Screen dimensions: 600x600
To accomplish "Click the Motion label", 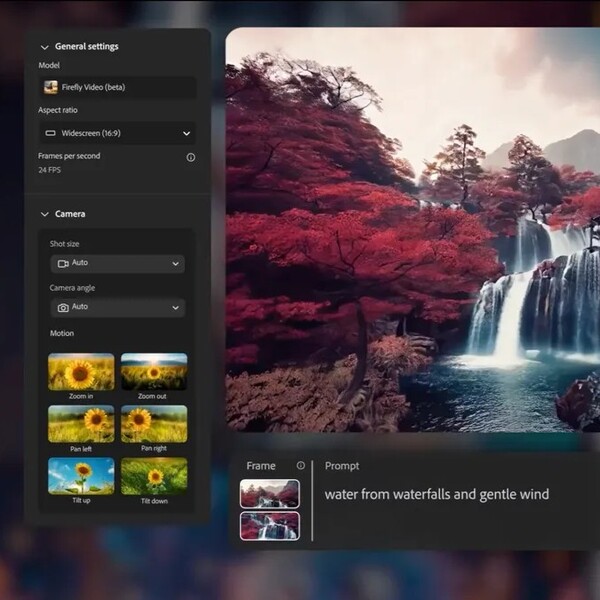I will coord(62,333).
